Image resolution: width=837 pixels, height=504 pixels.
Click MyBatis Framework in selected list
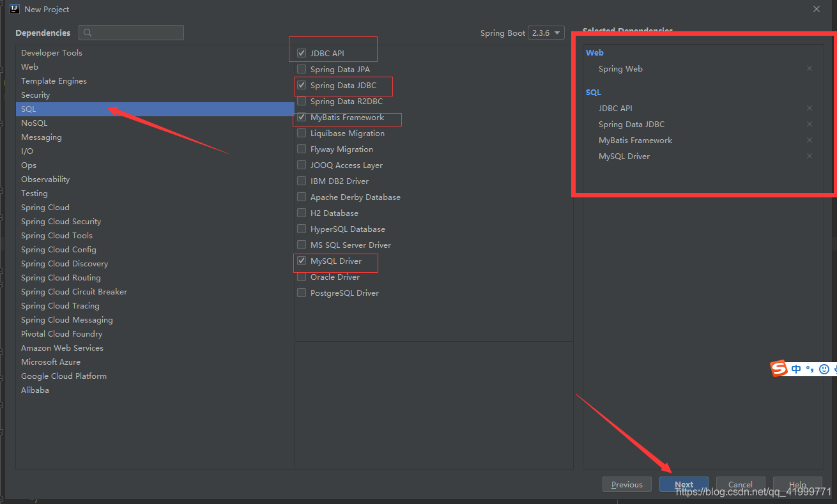tap(636, 140)
